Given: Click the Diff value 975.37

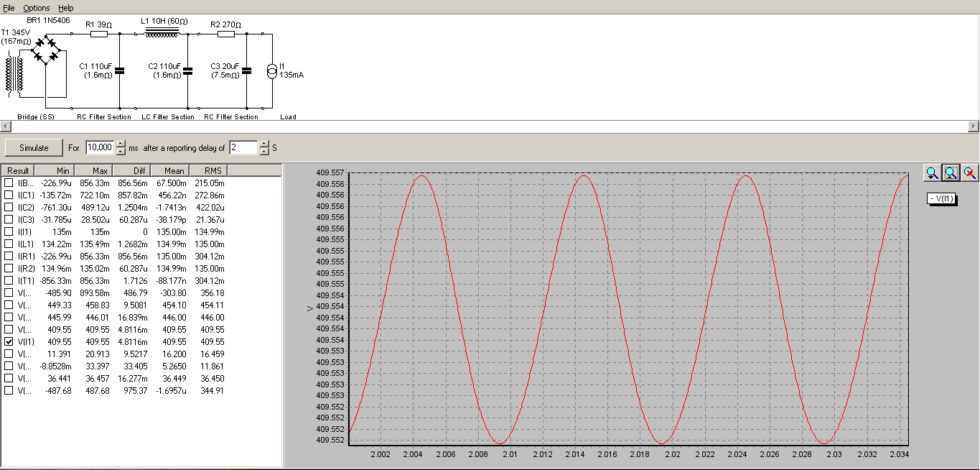Looking at the screenshot, I should coord(136,390).
